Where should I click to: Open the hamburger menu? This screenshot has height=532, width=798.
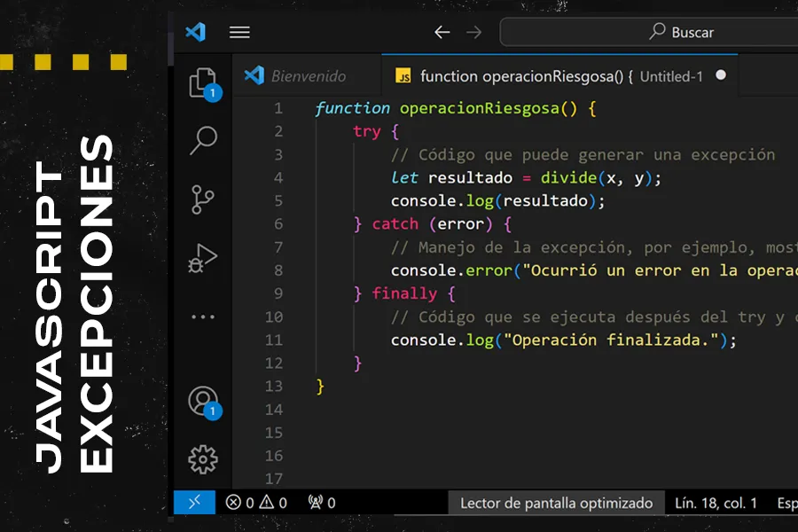point(239,32)
